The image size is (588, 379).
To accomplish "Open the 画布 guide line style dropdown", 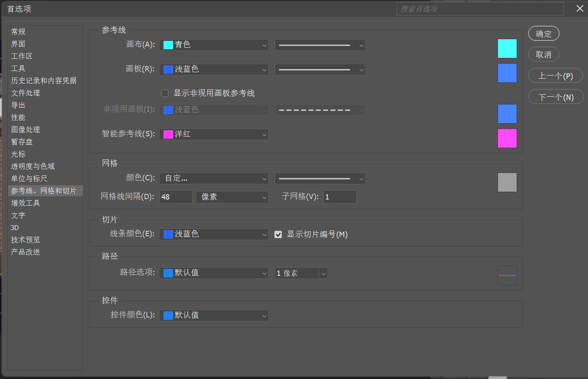I will tap(320, 45).
